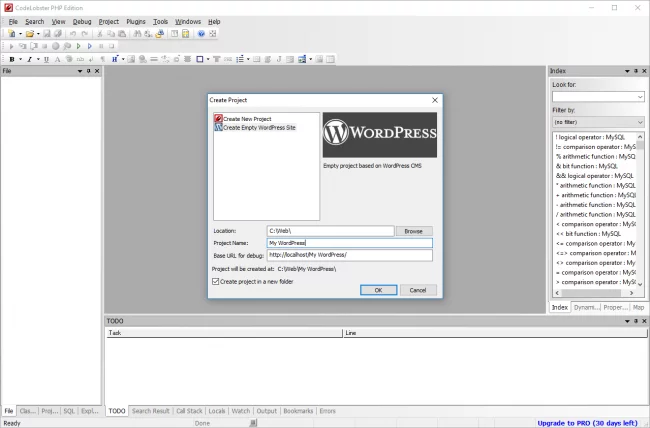Screen dimensions: 650x428
Task: Click the Redo toolbar icon
Action: [85, 34]
